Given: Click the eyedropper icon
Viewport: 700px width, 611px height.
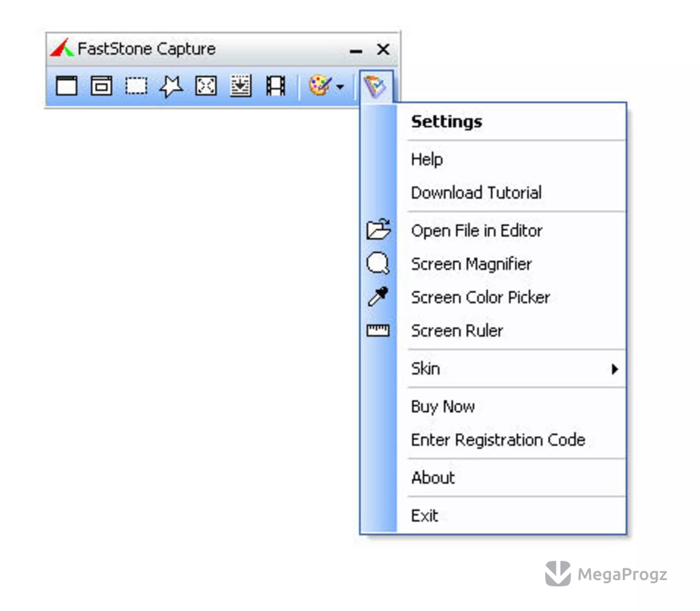Looking at the screenshot, I should pos(378,297).
